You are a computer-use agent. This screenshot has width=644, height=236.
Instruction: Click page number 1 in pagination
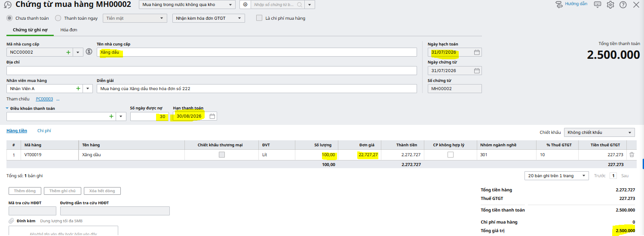pyautogui.click(x=613, y=175)
